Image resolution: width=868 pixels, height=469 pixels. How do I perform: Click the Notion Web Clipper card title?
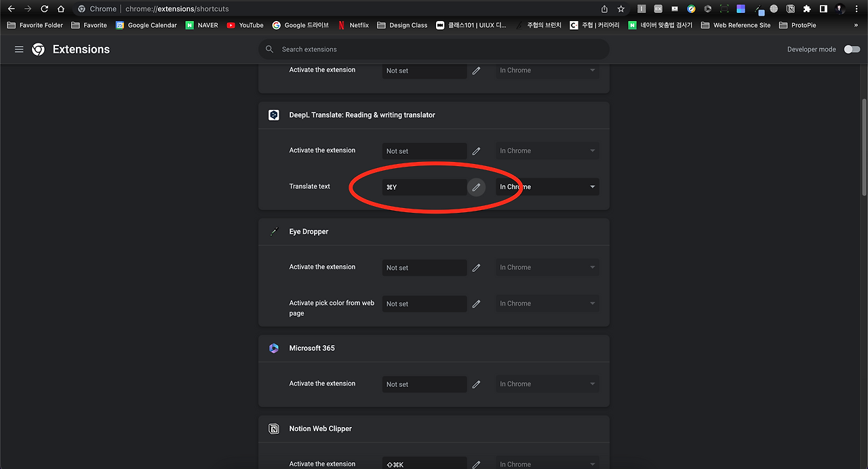pyautogui.click(x=320, y=429)
